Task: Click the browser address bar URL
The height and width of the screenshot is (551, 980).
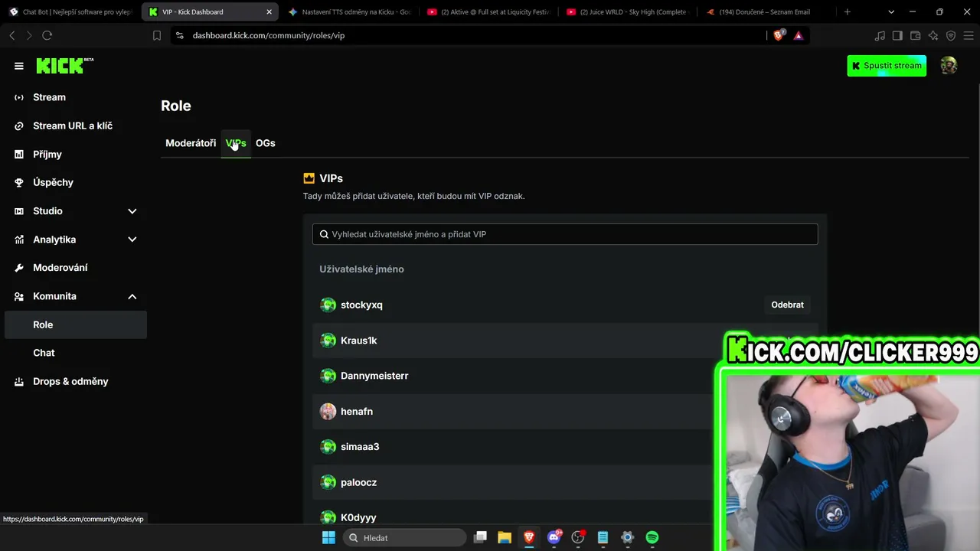Action: 269,35
